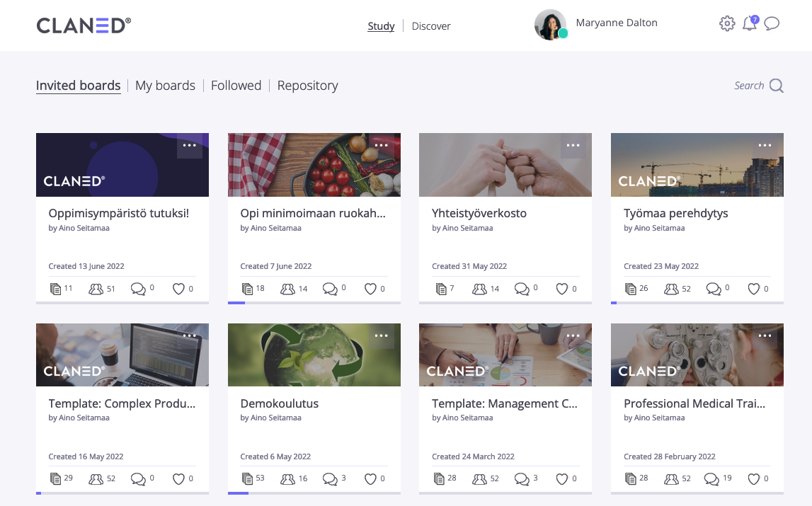The width and height of the screenshot is (812, 506).
Task: Open three-dot menu on Professional Medical Trai card
Action: click(765, 335)
